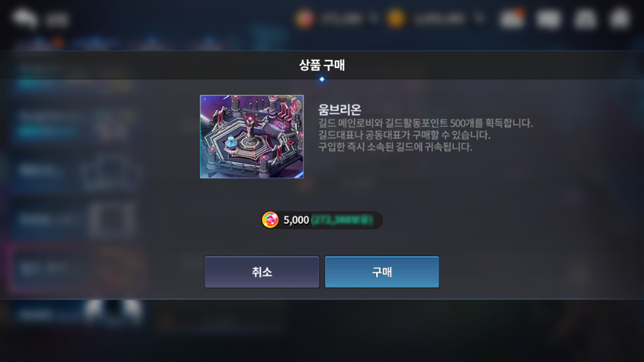Open the blurred icon left of the profile icon
This screenshot has height=362, width=644.
point(549,19)
